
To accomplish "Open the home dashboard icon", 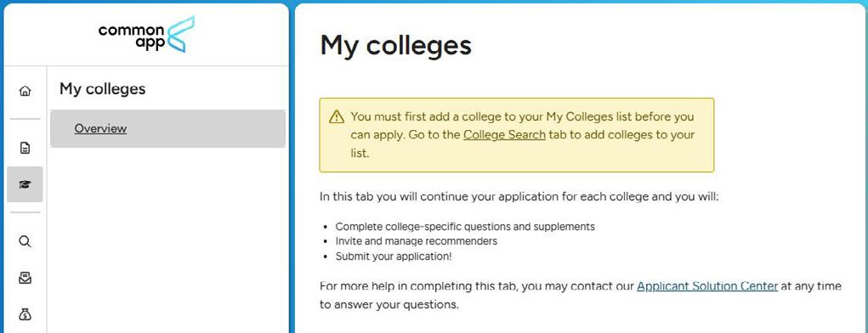I will tap(25, 91).
